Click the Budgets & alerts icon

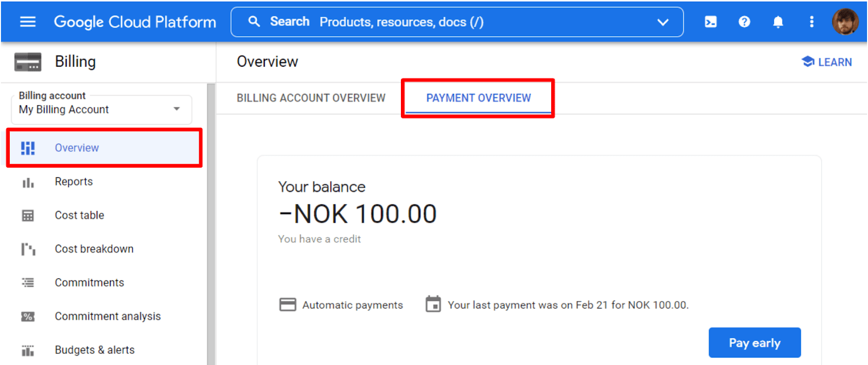[x=28, y=350]
